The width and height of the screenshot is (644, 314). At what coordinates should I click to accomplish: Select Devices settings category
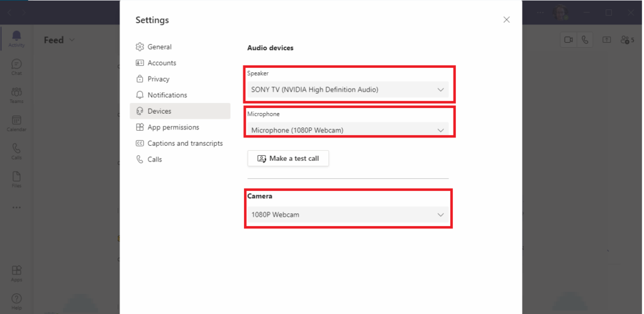pos(180,111)
